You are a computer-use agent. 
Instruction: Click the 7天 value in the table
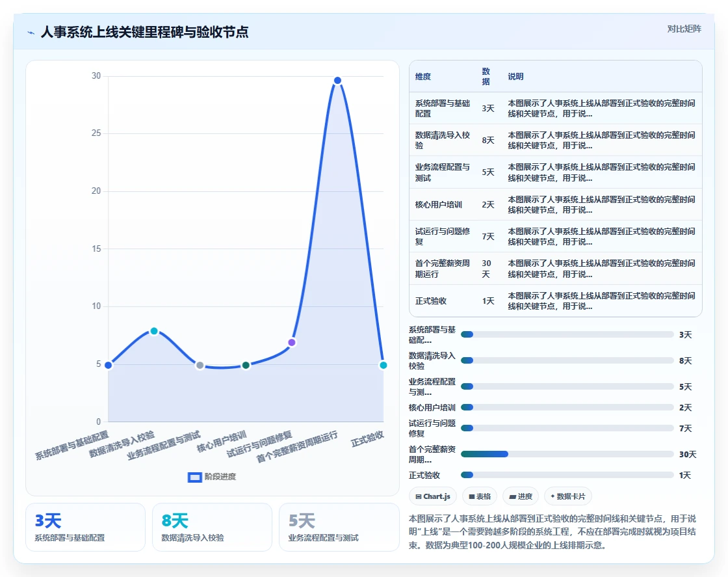tap(488, 237)
